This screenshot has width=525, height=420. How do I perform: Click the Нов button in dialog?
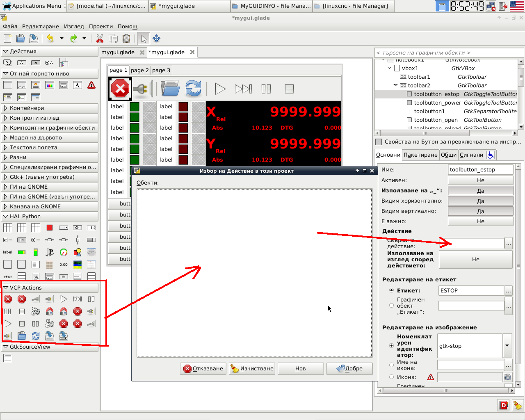point(301,369)
